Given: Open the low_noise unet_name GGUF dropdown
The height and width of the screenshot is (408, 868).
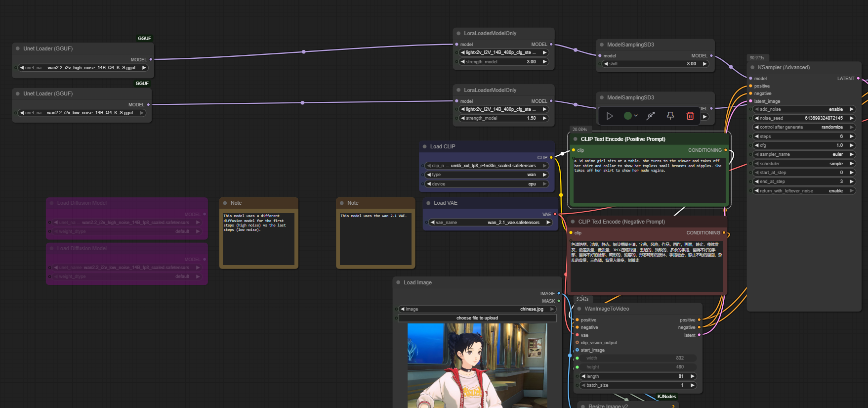Looking at the screenshot, I should point(82,113).
